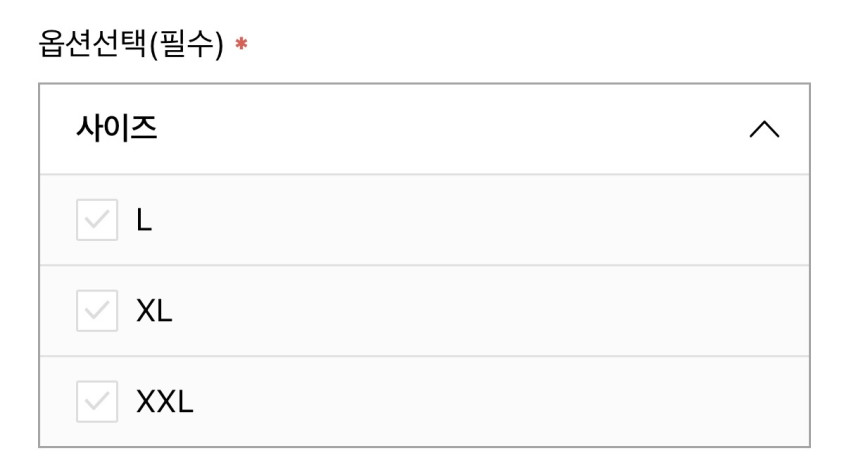849x458 pixels.
Task: Click the up-arrow icon beside 사이즈
Action: point(764,130)
